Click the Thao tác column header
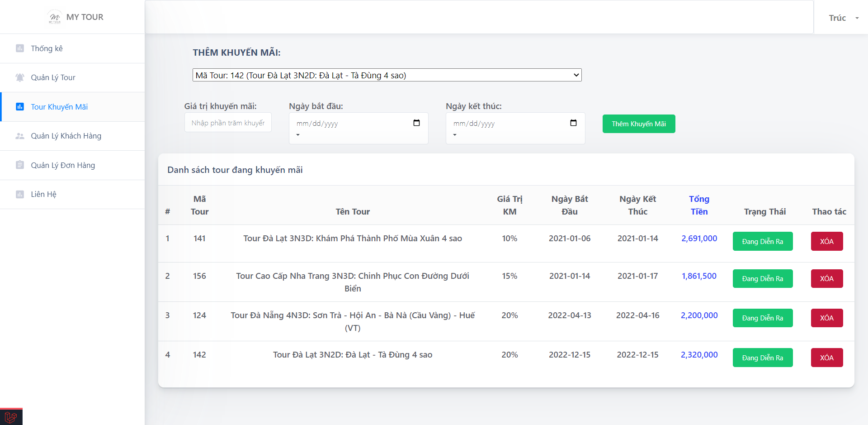The width and height of the screenshot is (868, 425). (829, 211)
